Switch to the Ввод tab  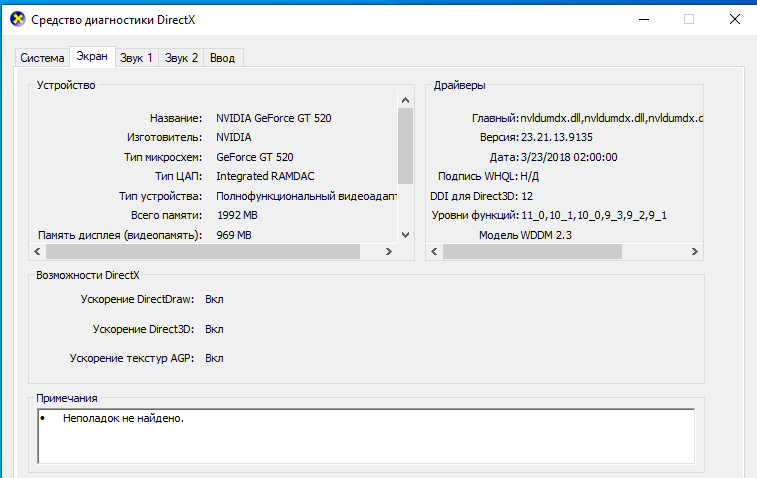pyautogui.click(x=223, y=58)
